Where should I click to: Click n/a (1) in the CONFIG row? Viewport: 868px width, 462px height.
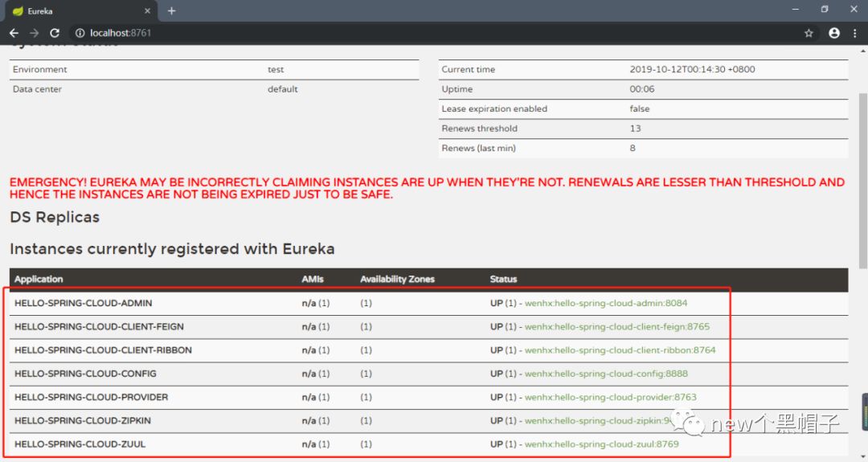tap(316, 374)
